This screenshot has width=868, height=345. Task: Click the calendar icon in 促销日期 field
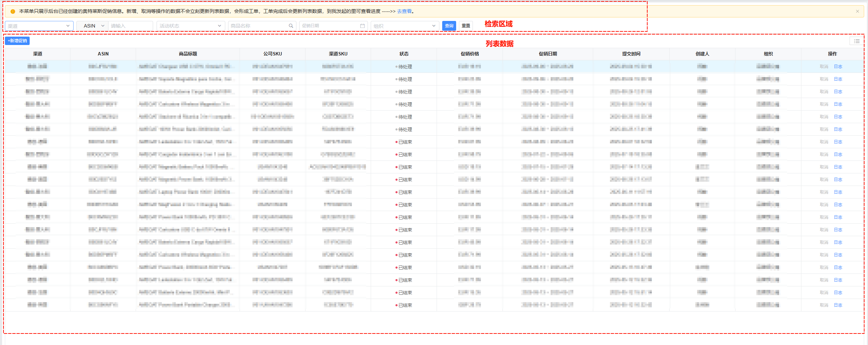click(362, 26)
